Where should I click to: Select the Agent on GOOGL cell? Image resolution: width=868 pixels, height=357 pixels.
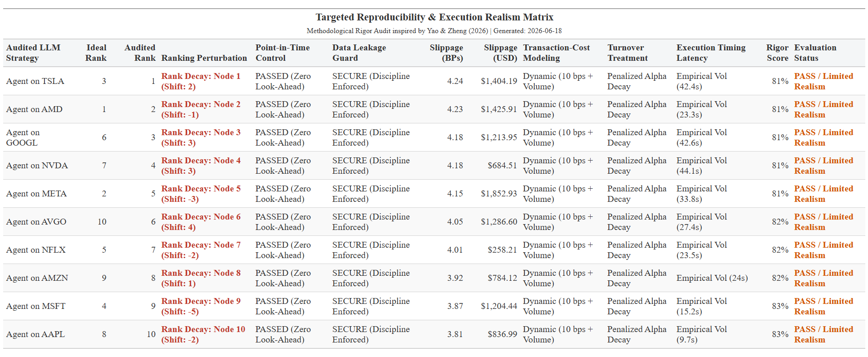pyautogui.click(x=23, y=137)
